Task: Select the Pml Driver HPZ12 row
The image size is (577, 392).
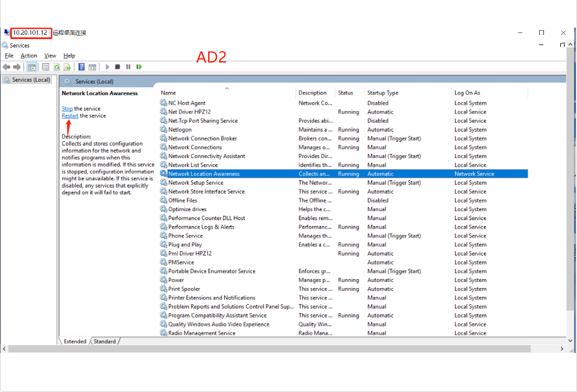Action: [x=344, y=253]
